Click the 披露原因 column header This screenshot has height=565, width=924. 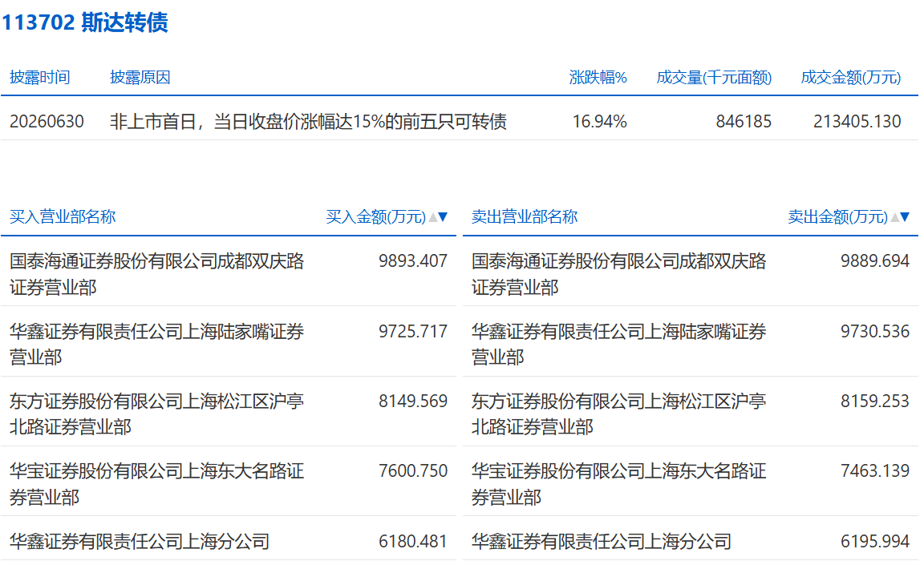pos(140,77)
